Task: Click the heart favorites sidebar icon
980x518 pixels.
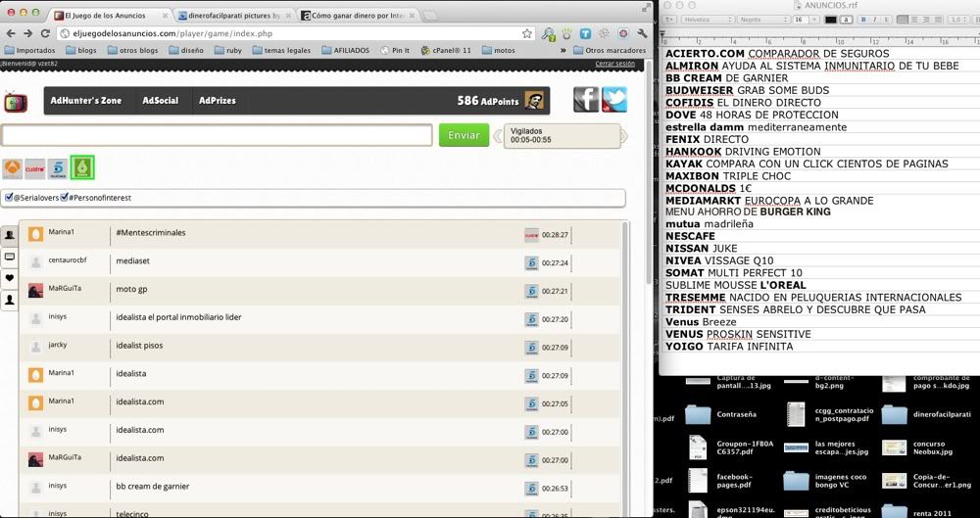Action: tap(10, 278)
